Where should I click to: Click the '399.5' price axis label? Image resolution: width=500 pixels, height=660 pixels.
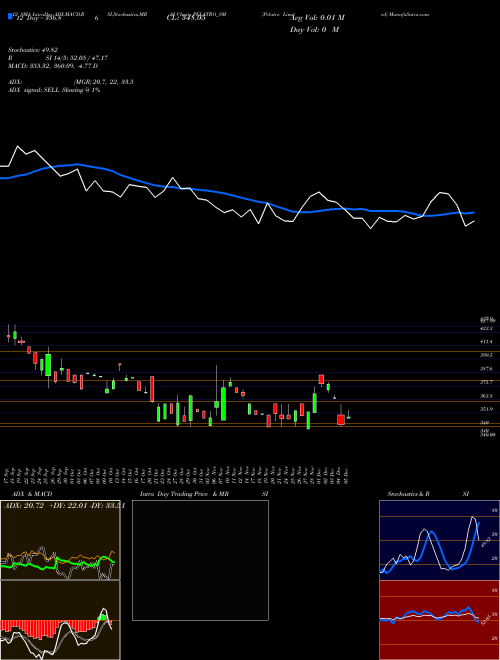tap(486, 355)
